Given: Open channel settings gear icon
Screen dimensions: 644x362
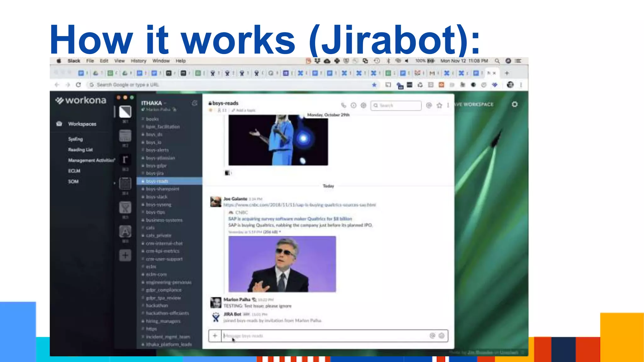Looking at the screenshot, I should coord(364,105).
